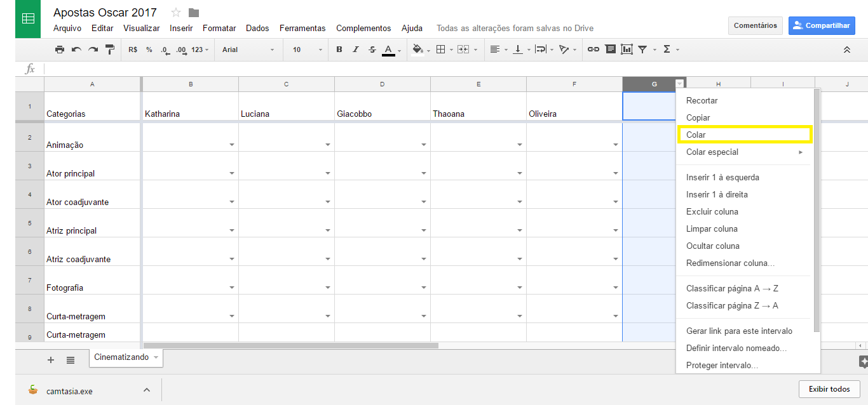
Task: Format as currency R$
Action: click(133, 50)
